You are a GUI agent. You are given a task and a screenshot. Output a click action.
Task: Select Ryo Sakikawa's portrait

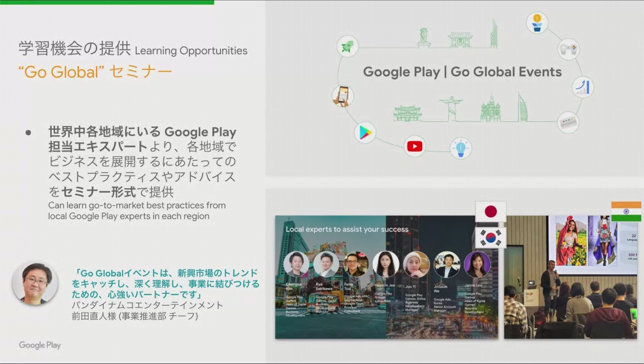[326, 264]
